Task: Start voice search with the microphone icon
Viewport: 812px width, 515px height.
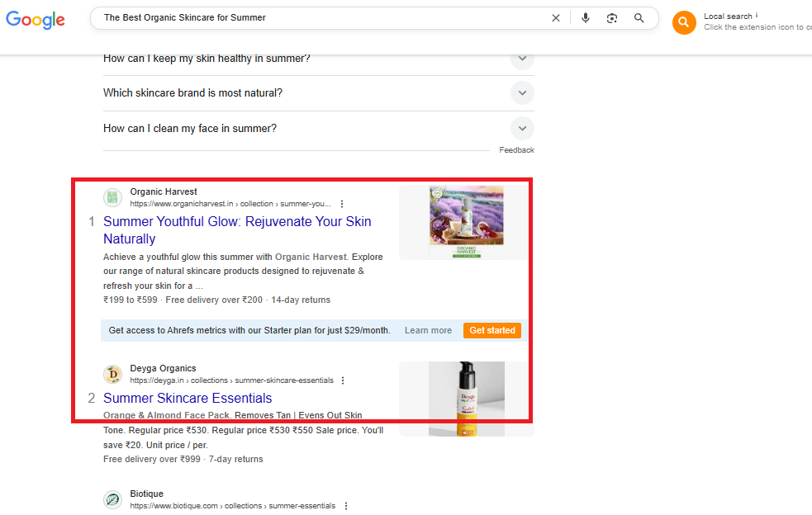Action: coord(585,18)
